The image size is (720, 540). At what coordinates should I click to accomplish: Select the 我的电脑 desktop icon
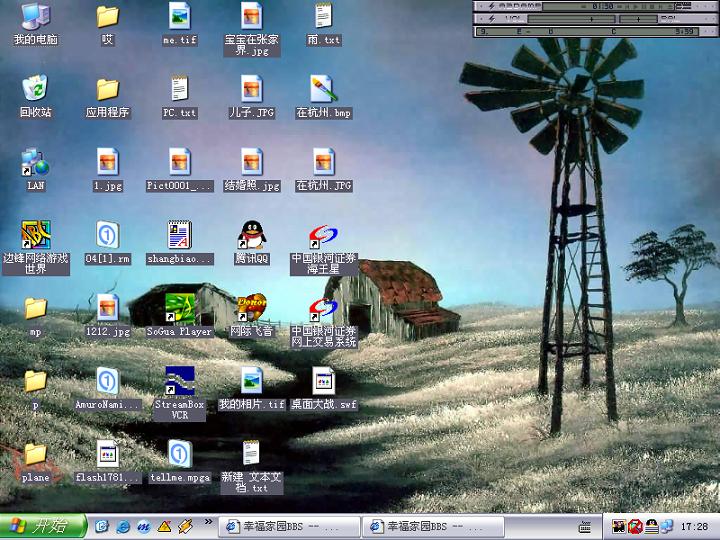[x=35, y=24]
